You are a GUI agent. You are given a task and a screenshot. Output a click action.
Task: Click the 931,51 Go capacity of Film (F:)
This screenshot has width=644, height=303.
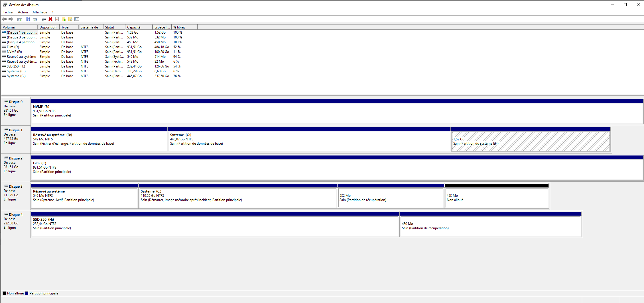[x=134, y=47]
